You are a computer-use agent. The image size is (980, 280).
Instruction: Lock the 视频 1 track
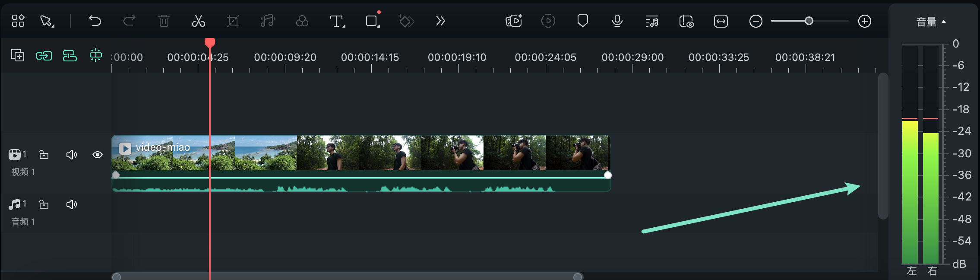[44, 155]
